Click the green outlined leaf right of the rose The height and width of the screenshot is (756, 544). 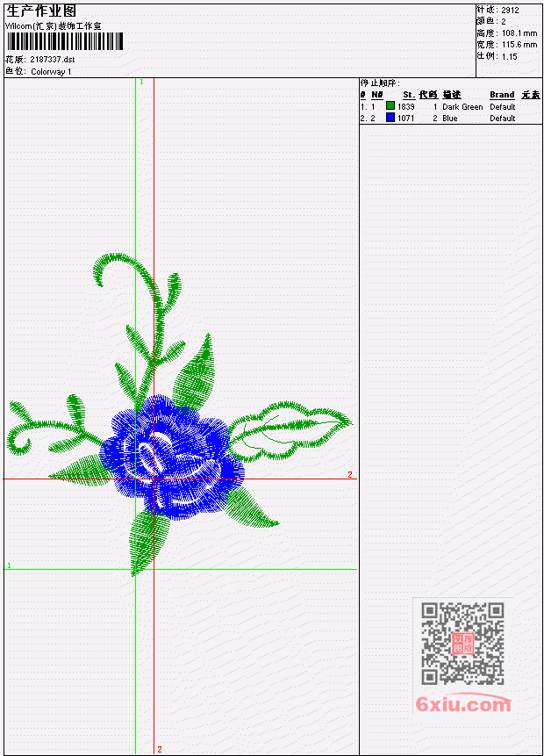[290, 429]
